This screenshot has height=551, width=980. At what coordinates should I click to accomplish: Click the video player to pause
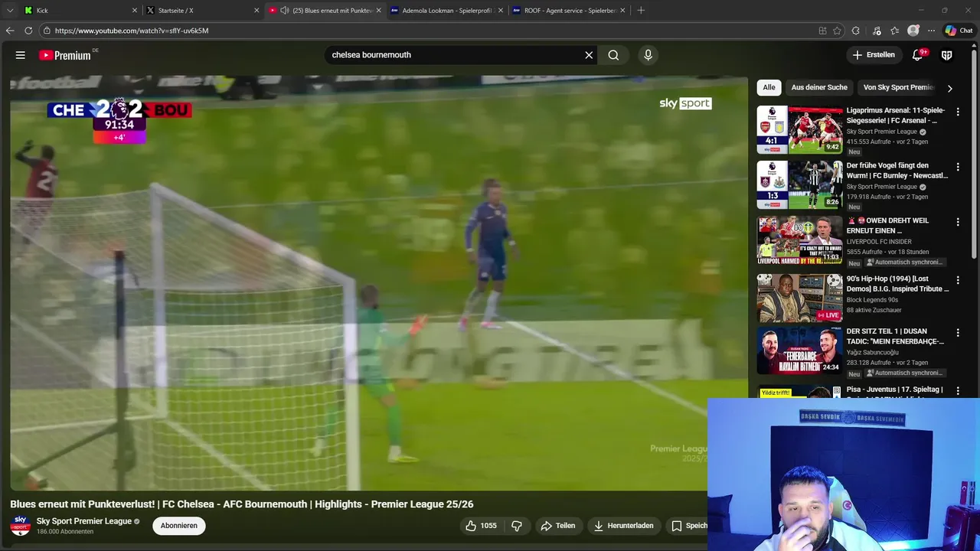point(379,283)
